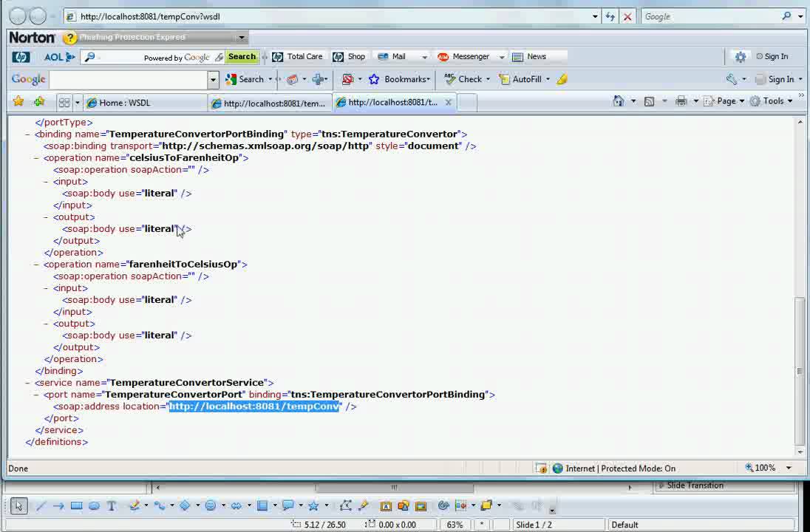Click the Home page icon
The image size is (810, 532).
point(619,101)
